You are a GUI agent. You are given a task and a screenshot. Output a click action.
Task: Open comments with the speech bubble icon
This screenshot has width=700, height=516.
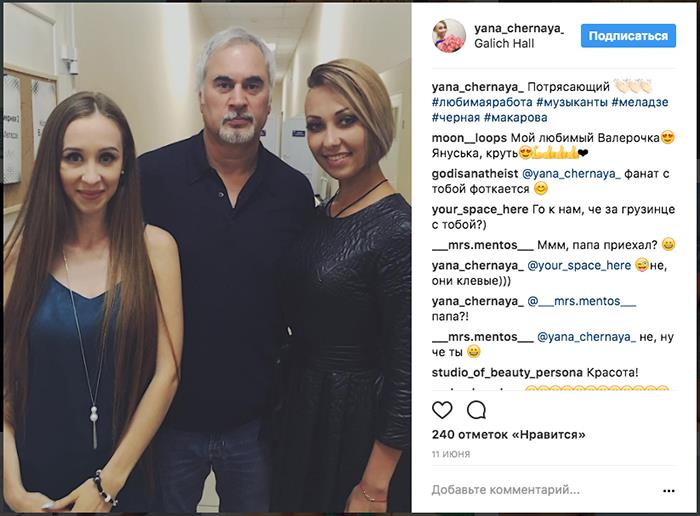[476, 410]
